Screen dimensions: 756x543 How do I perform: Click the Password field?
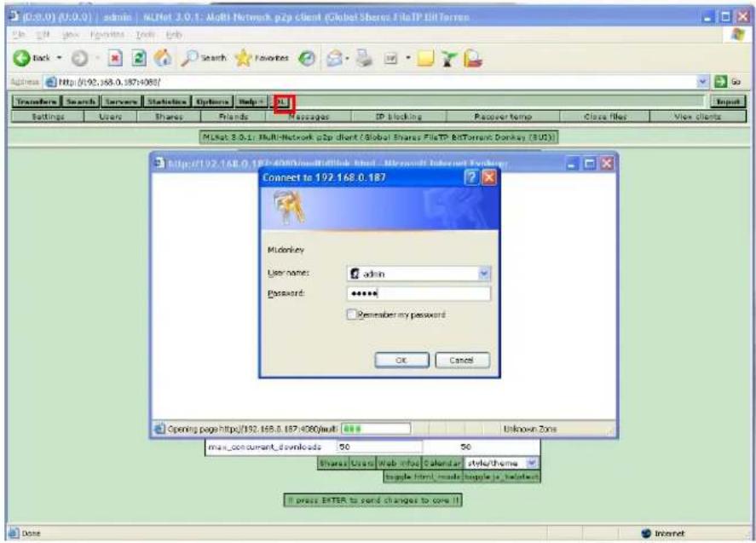click(418, 294)
